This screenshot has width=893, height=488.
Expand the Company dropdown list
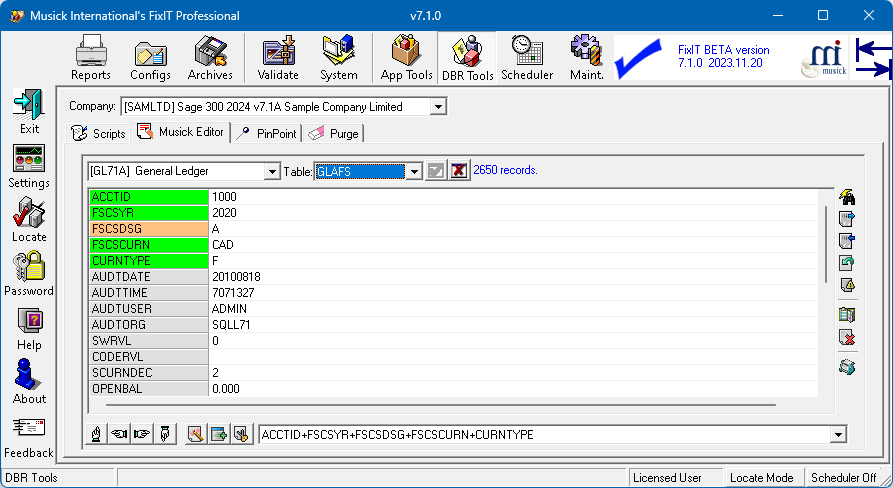(x=438, y=106)
